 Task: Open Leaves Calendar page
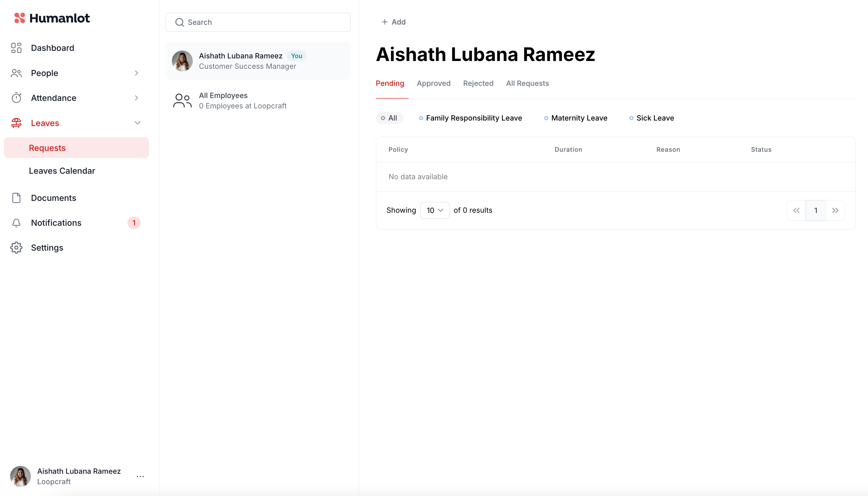62,171
